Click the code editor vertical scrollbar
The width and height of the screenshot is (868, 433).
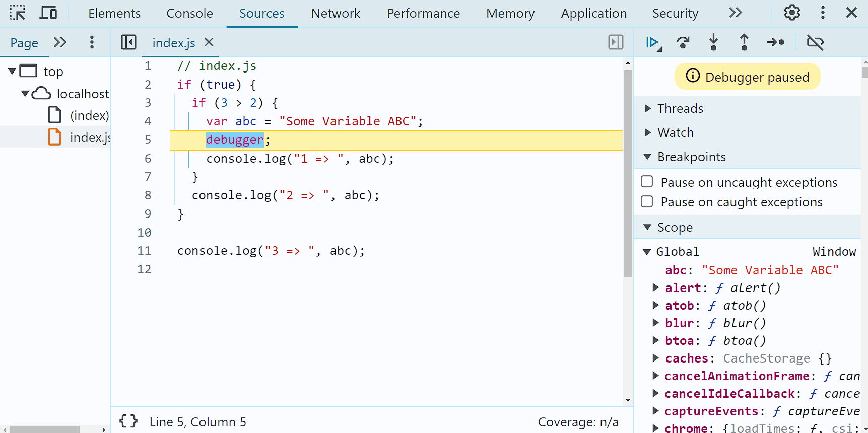pyautogui.click(x=628, y=174)
